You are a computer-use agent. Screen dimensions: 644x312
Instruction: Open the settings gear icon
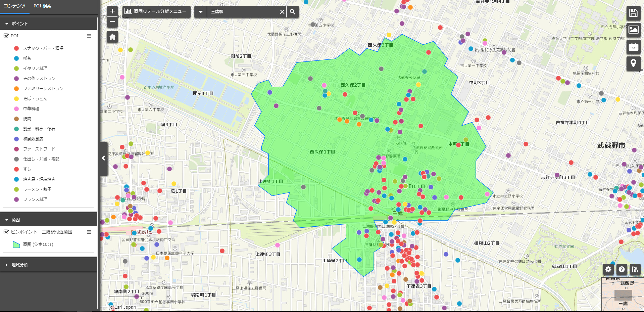608,269
